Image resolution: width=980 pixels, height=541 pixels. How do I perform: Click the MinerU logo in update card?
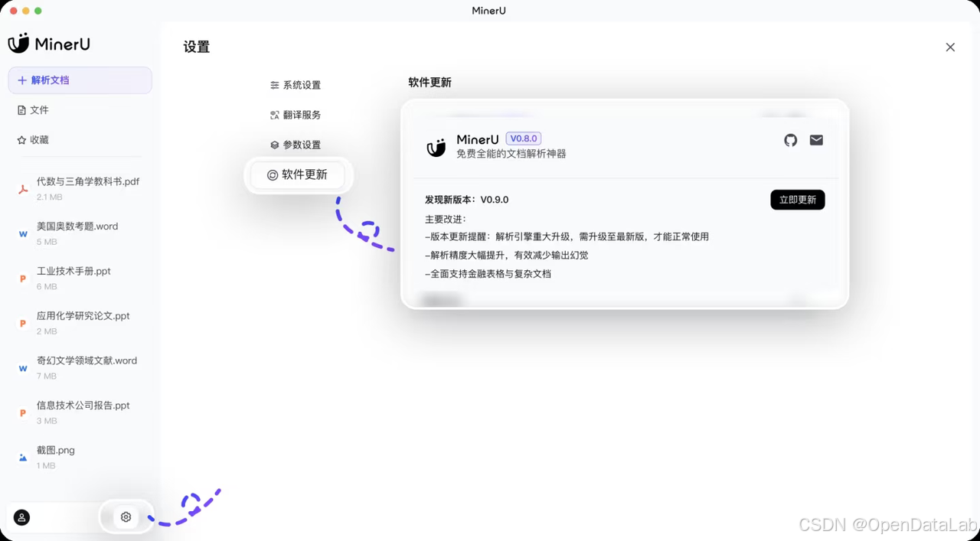pos(436,147)
